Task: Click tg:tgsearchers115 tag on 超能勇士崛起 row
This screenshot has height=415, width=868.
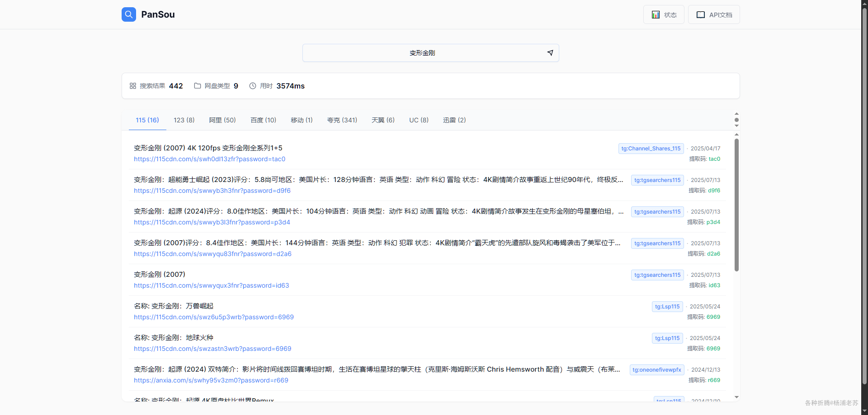Action: coord(657,180)
